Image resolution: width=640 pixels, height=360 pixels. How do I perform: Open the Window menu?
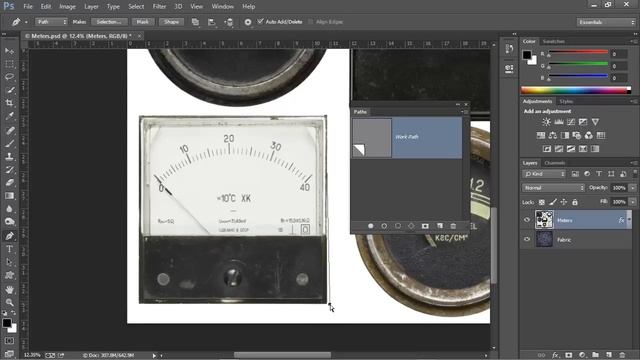(x=222, y=7)
